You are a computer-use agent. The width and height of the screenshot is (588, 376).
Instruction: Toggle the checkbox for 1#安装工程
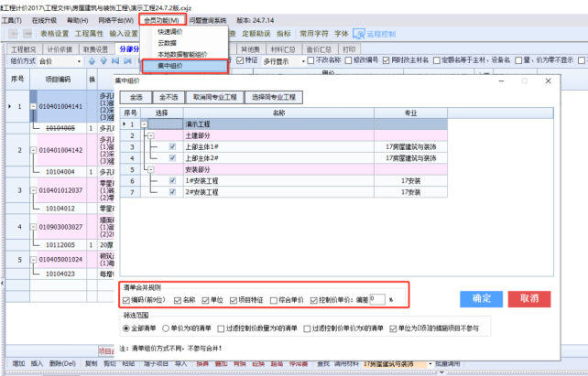(172, 181)
